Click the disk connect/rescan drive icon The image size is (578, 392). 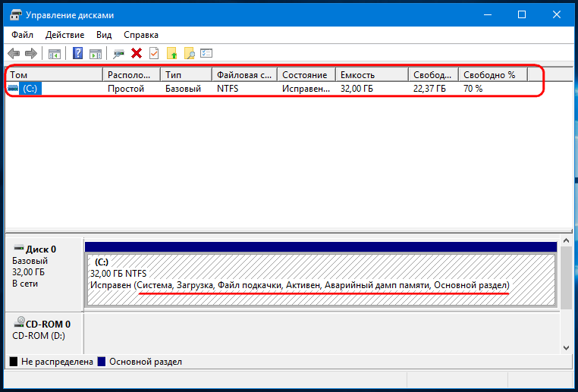click(x=118, y=54)
